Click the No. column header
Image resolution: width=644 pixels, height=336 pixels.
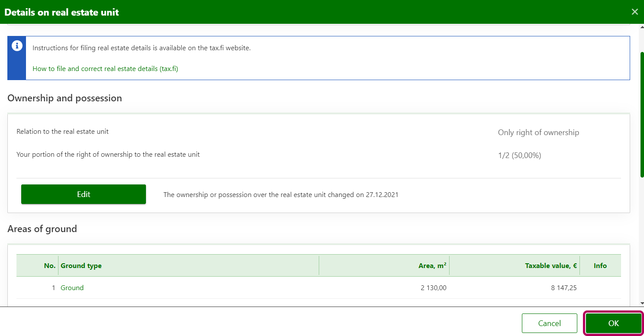(x=50, y=266)
